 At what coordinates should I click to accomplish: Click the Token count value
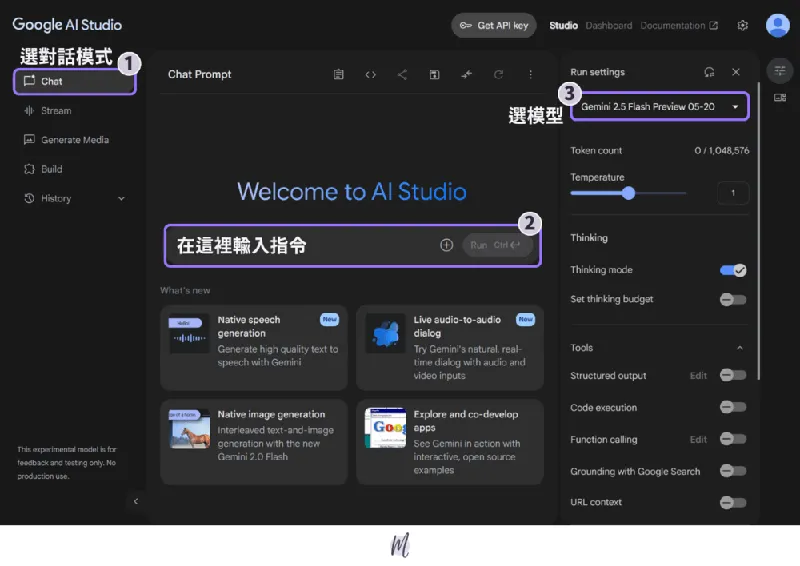click(x=721, y=151)
